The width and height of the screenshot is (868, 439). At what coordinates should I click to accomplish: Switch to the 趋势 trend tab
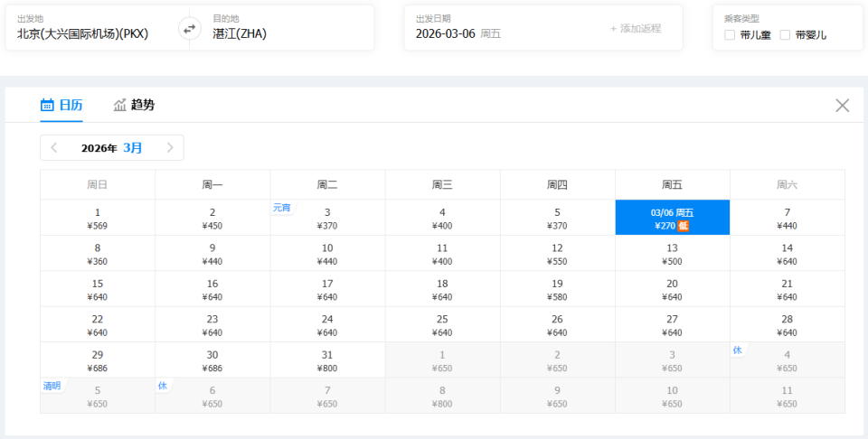coord(134,105)
